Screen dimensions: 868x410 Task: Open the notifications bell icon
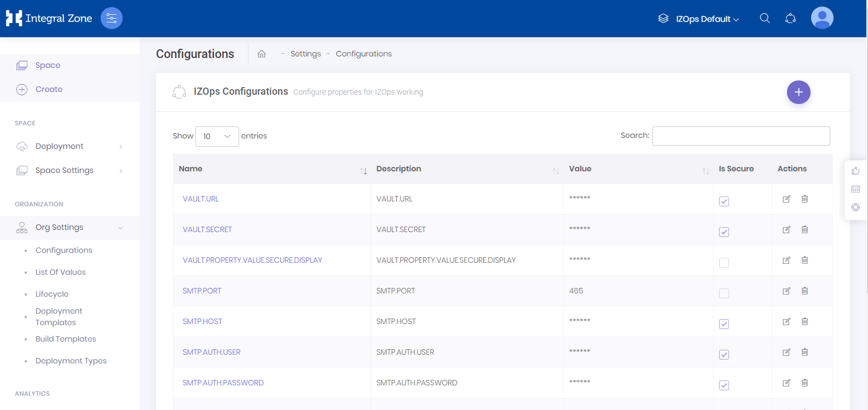click(x=790, y=18)
